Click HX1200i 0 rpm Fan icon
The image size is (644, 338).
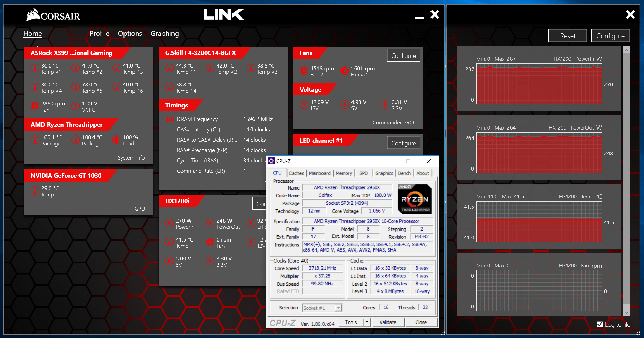[x=210, y=242]
